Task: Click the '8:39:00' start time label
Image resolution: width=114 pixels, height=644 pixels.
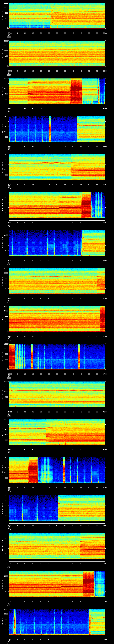Action: coord(9,109)
